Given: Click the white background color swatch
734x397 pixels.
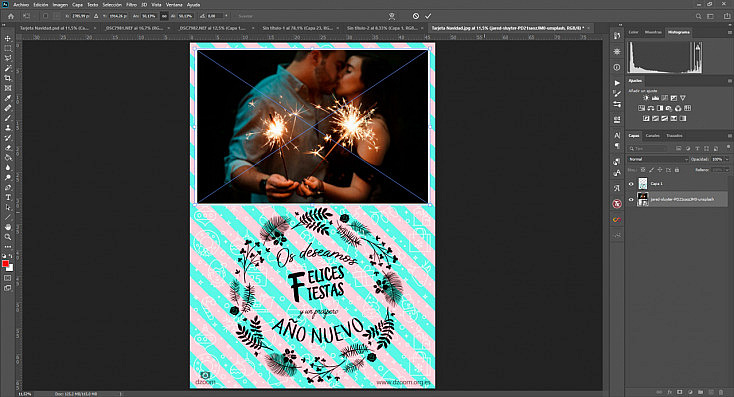Looking at the screenshot, I should [x=10, y=268].
